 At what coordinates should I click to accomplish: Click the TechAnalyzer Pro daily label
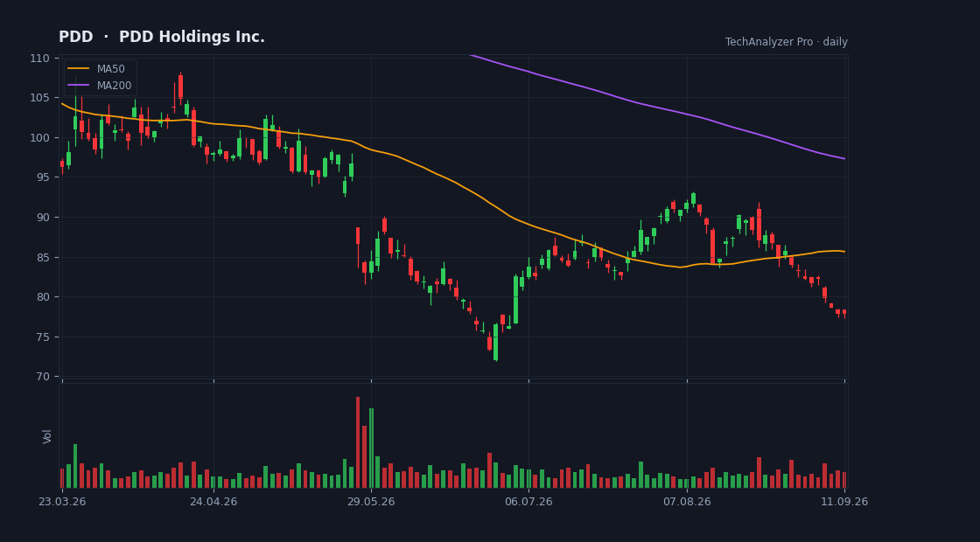(787, 42)
